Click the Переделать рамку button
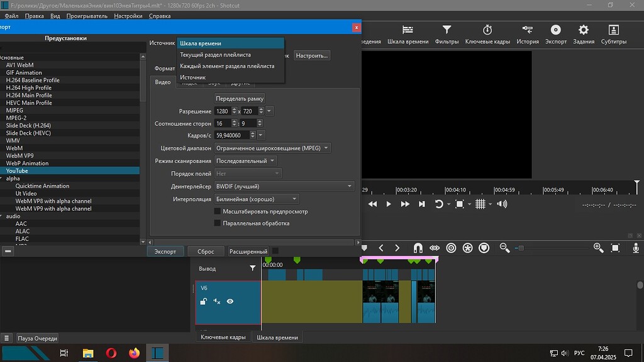Screen dimensions: 644x362 pyautogui.click(x=240, y=98)
